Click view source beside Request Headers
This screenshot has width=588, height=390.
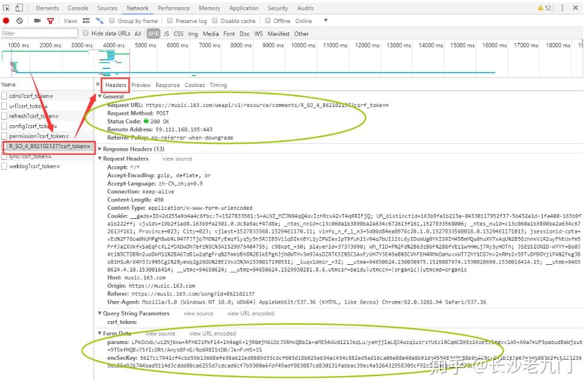point(177,159)
